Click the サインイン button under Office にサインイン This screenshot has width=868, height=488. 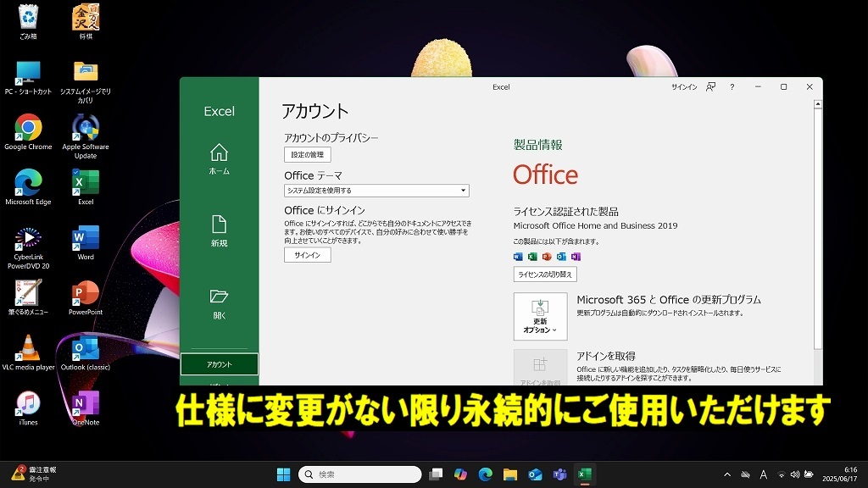coord(307,255)
